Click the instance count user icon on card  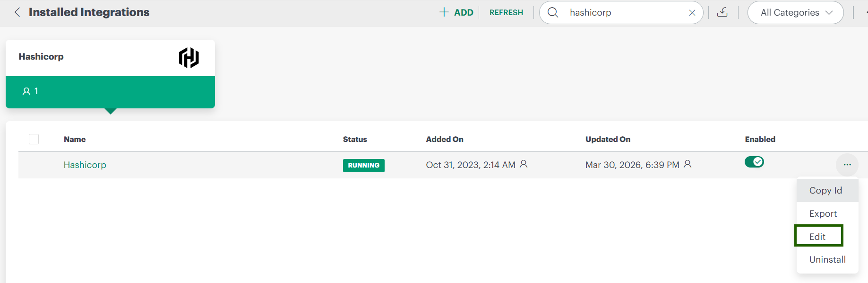pyautogui.click(x=26, y=91)
